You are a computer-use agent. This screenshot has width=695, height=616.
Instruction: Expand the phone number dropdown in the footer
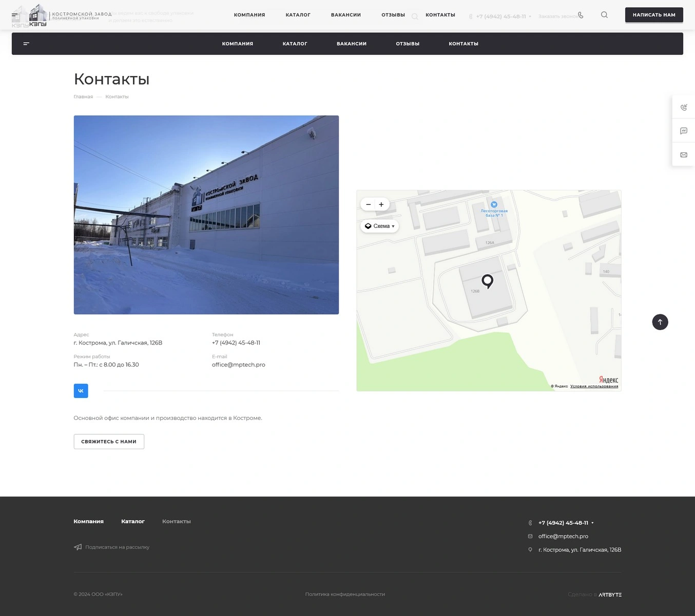point(592,523)
